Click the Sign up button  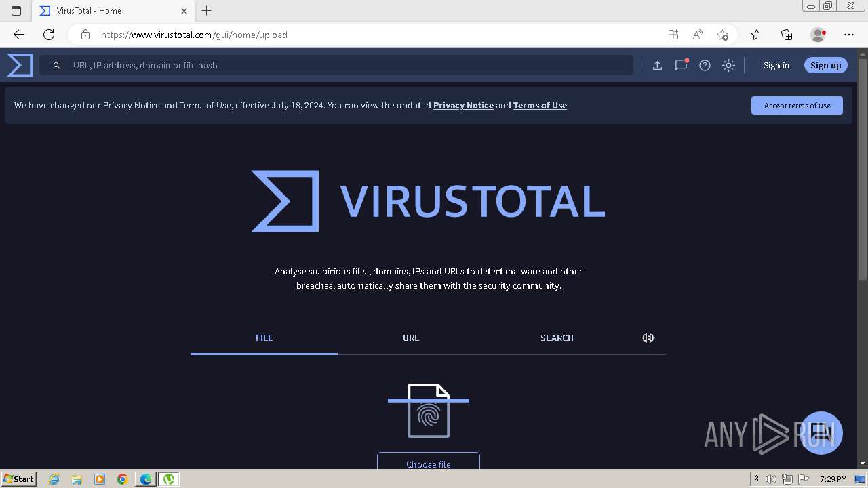click(x=825, y=65)
